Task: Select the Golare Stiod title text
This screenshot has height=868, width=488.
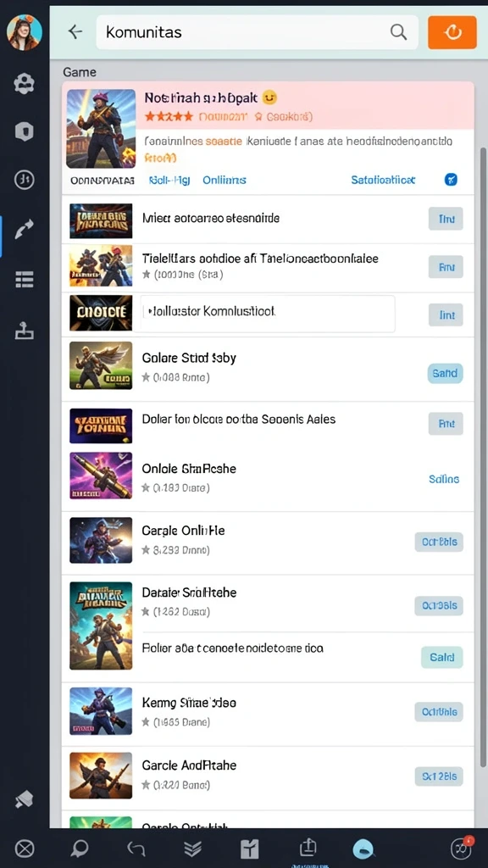Action: 189,359
